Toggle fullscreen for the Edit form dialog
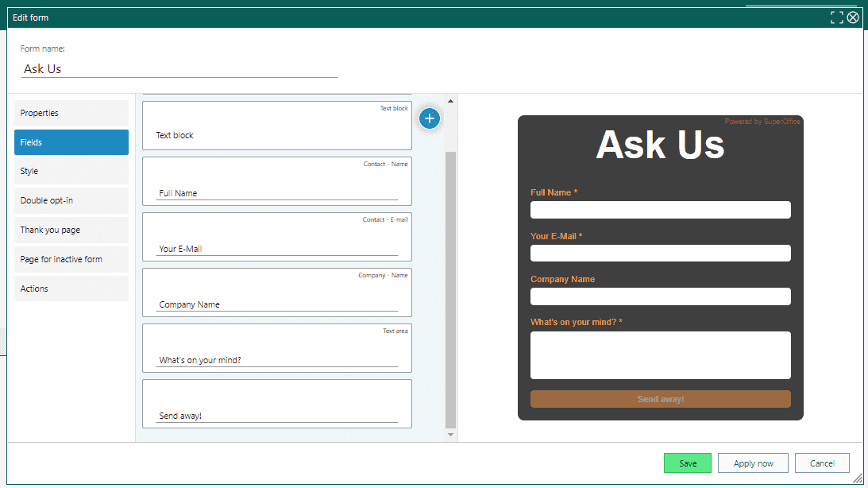 coord(836,17)
